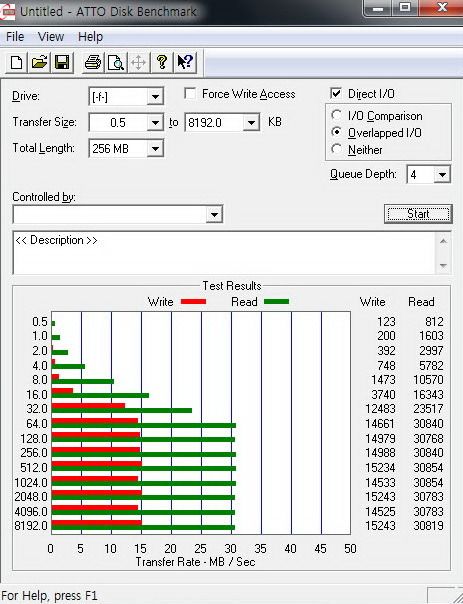Click read value 10570 for 8.0
463x604 pixels.
[x=428, y=380]
